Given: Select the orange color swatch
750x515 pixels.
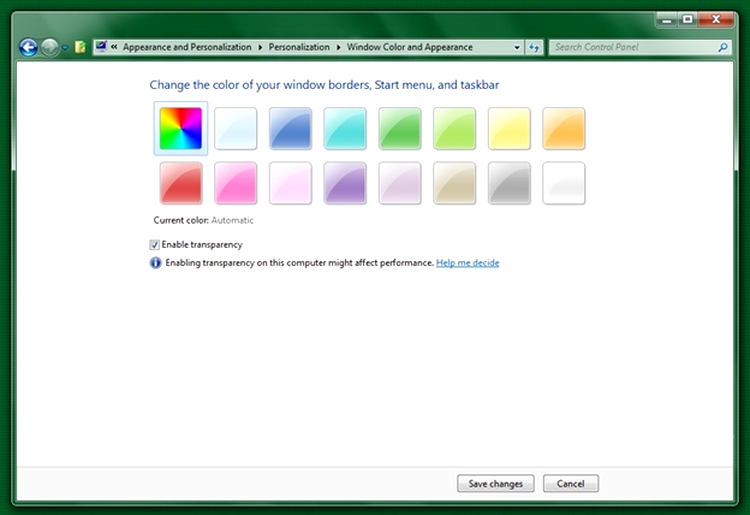Looking at the screenshot, I should [563, 128].
